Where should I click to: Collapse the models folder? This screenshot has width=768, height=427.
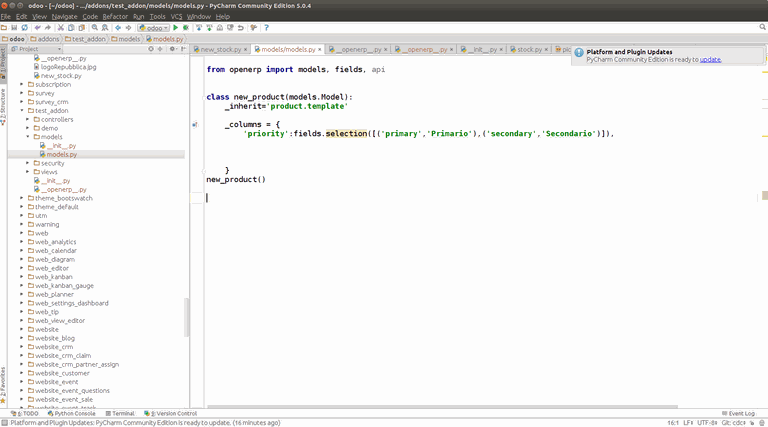tap(27, 137)
